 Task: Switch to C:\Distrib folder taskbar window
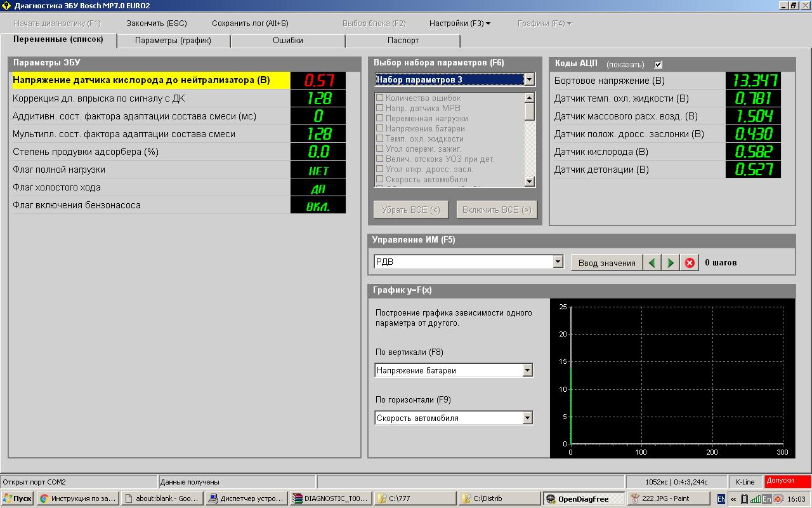coord(500,498)
